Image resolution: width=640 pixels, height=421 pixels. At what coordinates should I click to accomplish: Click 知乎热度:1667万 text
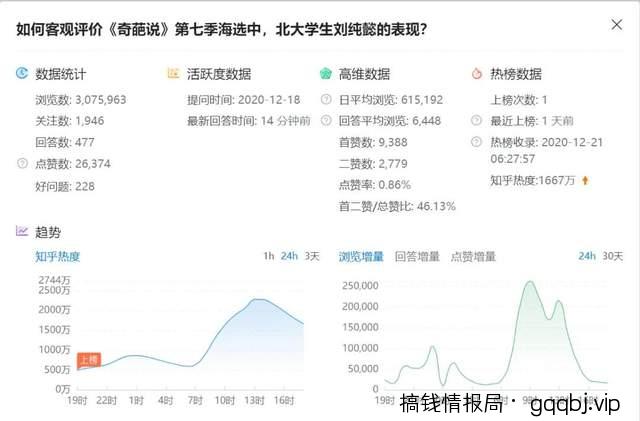pyautogui.click(x=533, y=180)
